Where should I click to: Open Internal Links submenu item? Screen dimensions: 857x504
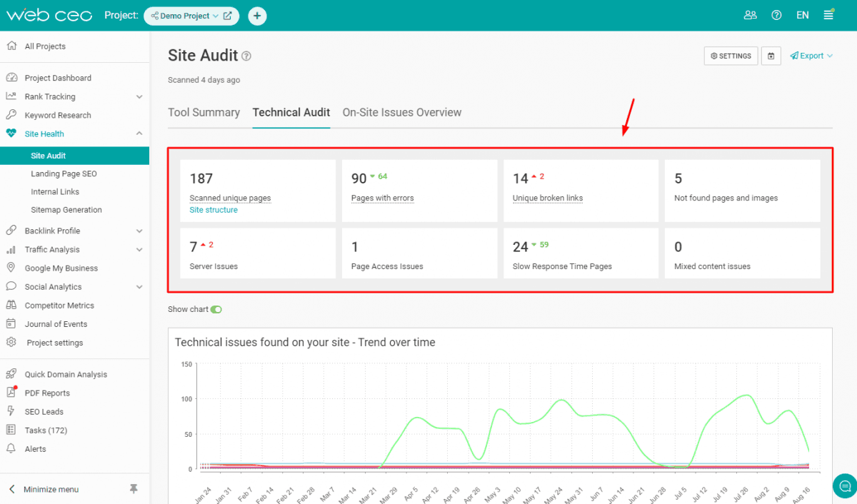point(55,191)
